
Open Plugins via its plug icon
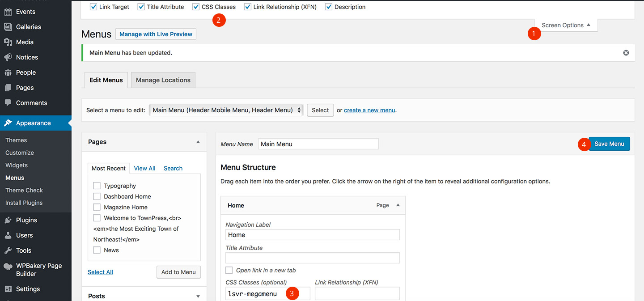(8, 220)
